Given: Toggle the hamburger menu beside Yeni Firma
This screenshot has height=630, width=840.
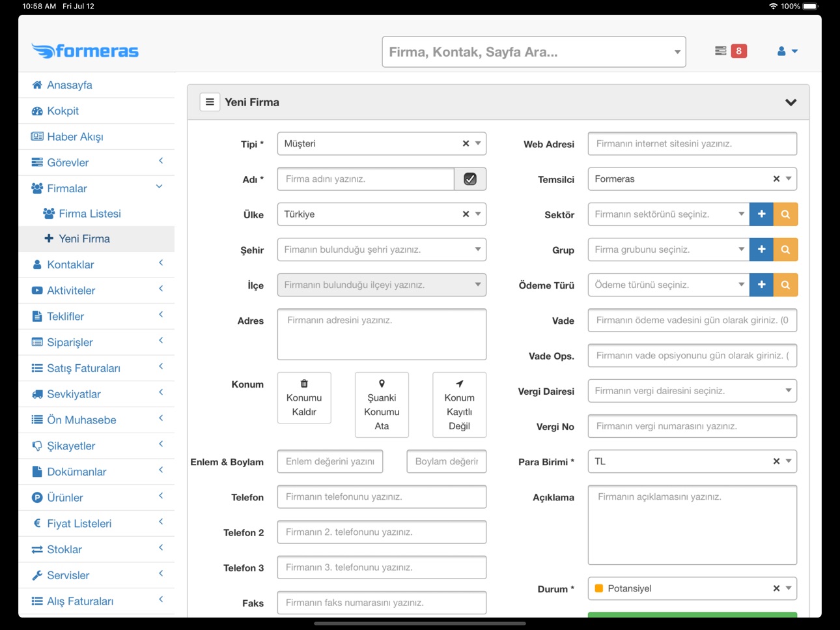Looking at the screenshot, I should [210, 102].
